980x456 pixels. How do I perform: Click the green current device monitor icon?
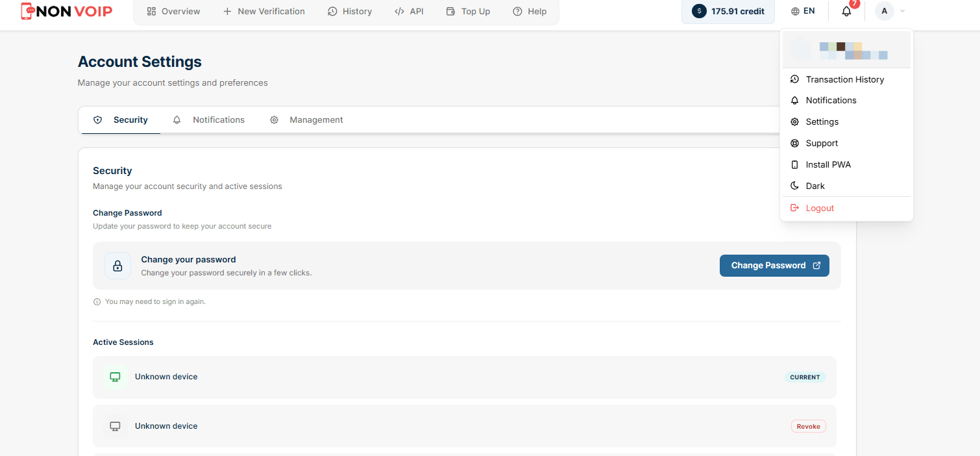(115, 377)
